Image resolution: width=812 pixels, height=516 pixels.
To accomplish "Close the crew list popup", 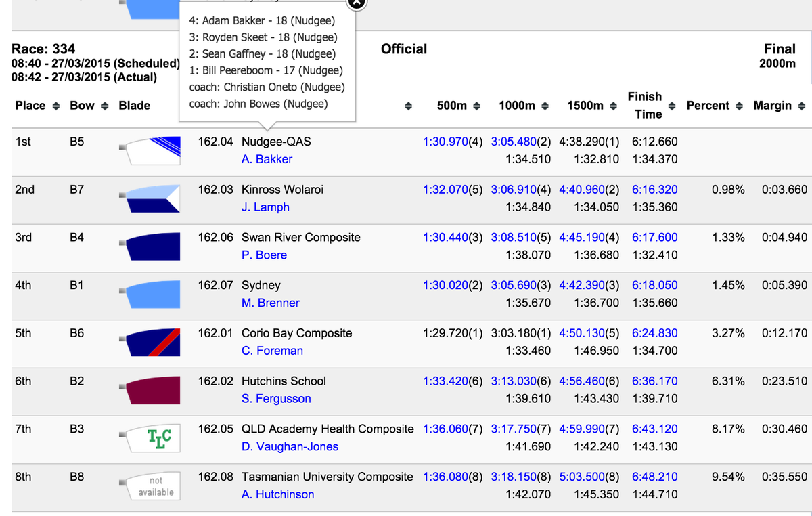I will [x=357, y=3].
